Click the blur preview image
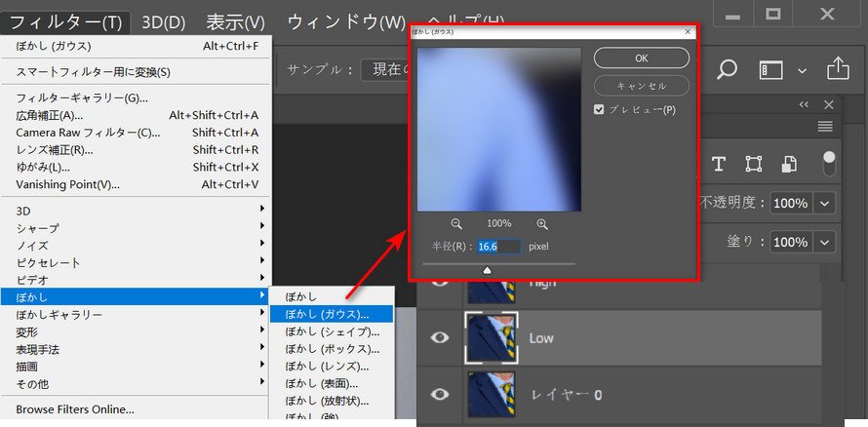The image size is (868, 427). click(x=498, y=130)
